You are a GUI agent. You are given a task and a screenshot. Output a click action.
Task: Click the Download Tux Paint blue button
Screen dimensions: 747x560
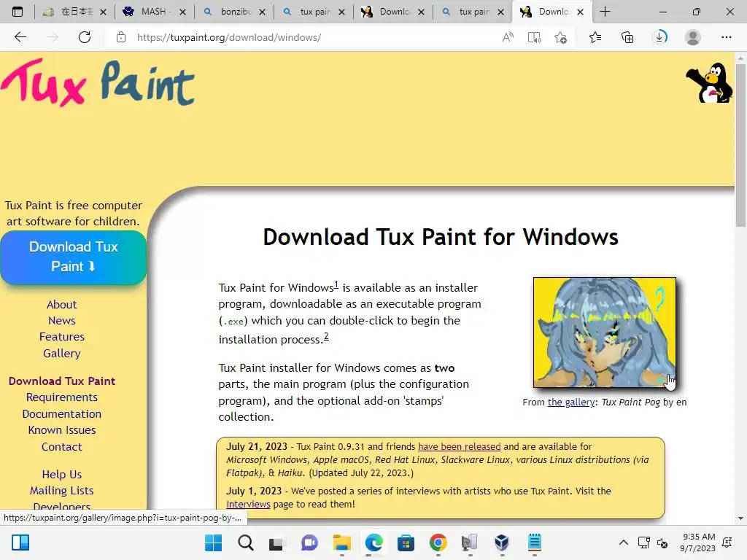pyautogui.click(x=74, y=257)
